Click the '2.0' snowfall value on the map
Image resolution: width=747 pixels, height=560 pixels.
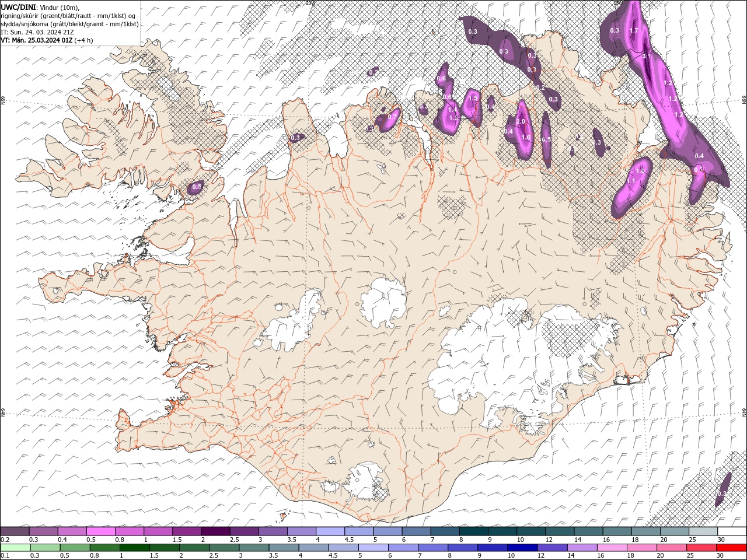coord(521,121)
